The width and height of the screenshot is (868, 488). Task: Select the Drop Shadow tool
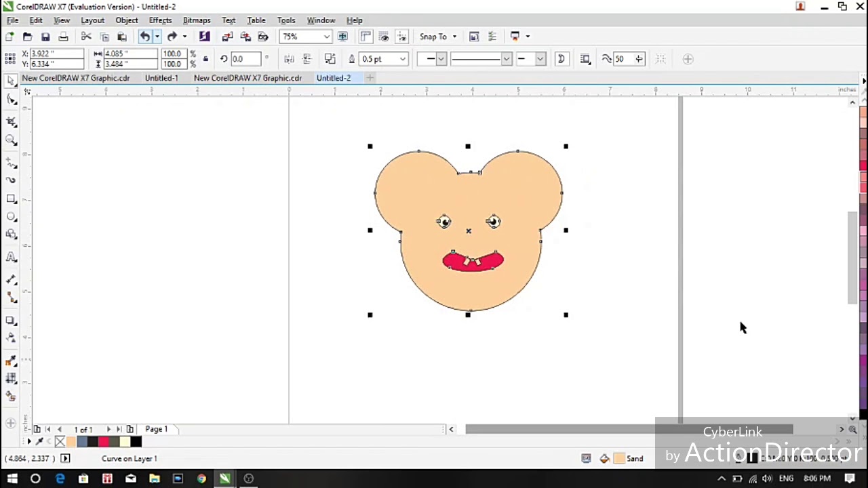coord(11,320)
